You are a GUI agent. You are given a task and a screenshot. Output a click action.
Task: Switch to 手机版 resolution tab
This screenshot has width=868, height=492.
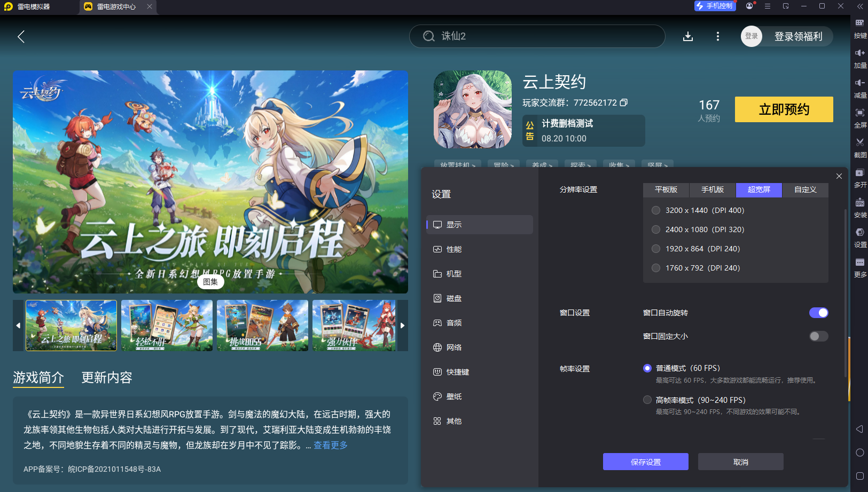(713, 190)
